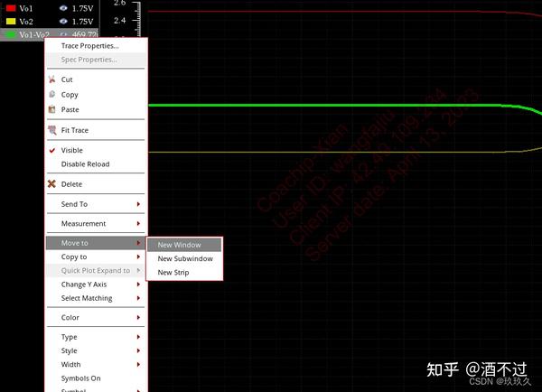The height and width of the screenshot is (392, 542).
Task: Choose Delete from the context menu
Action: (96, 184)
